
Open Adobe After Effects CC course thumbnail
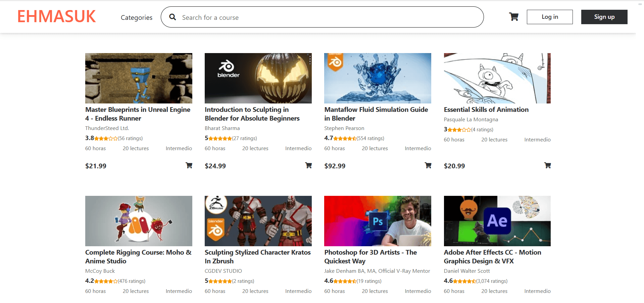pos(497,221)
